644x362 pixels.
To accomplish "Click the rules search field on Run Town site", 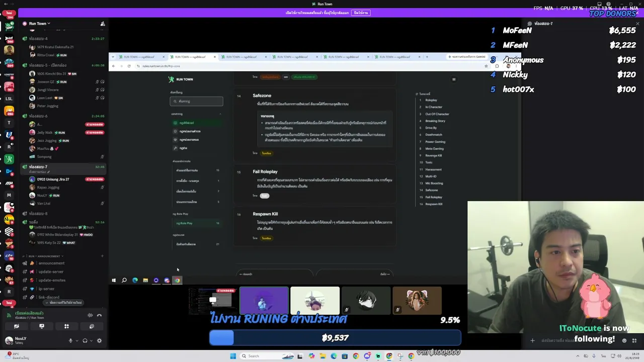I will 196,102.
